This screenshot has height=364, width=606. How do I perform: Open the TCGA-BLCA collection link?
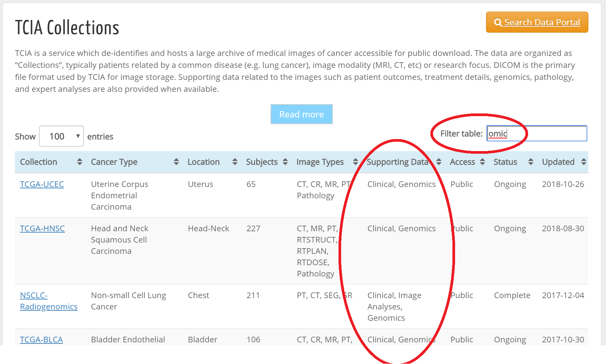click(x=41, y=340)
